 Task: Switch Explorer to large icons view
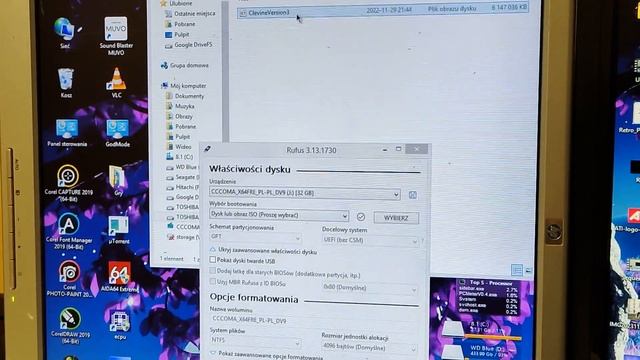click(x=528, y=270)
